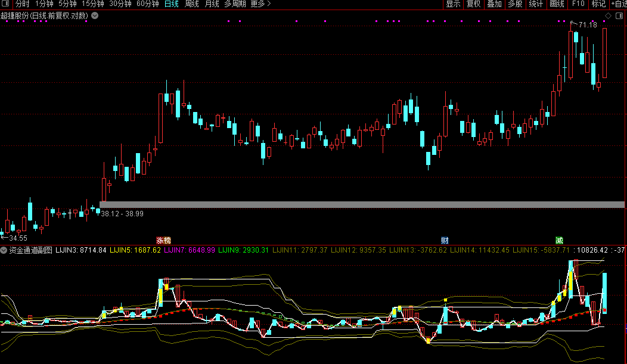Click the diamond icon at chart top-right
Image resolution: width=627 pixels, height=364 pixels.
click(607, 15)
